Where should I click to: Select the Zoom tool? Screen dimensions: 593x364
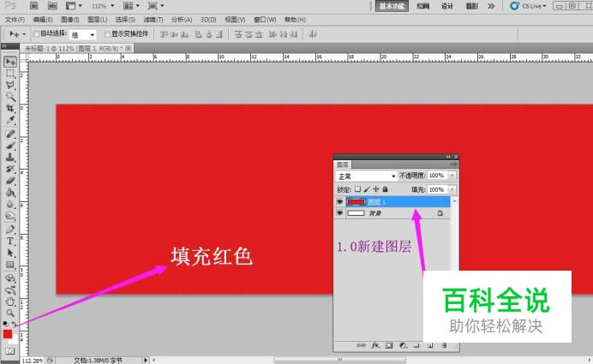(x=10, y=313)
